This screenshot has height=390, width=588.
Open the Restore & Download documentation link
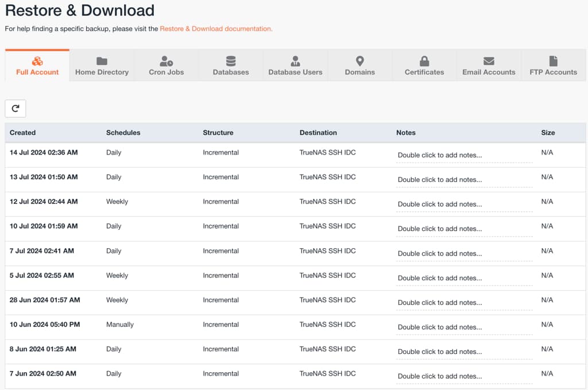tap(218, 28)
